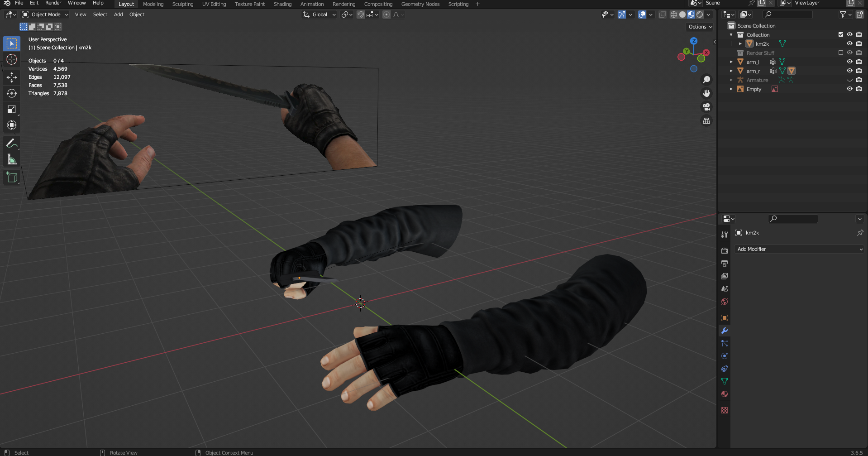868x456 pixels.
Task: Open the Add Modifier dropdown
Action: [x=799, y=249]
